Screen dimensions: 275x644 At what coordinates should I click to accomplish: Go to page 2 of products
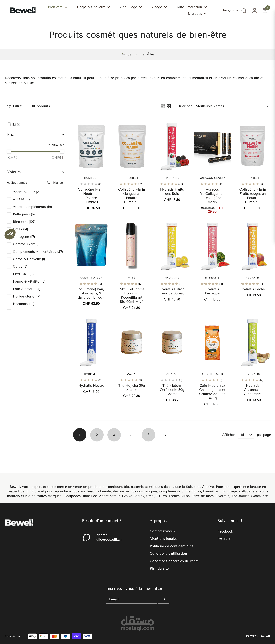coord(97,435)
